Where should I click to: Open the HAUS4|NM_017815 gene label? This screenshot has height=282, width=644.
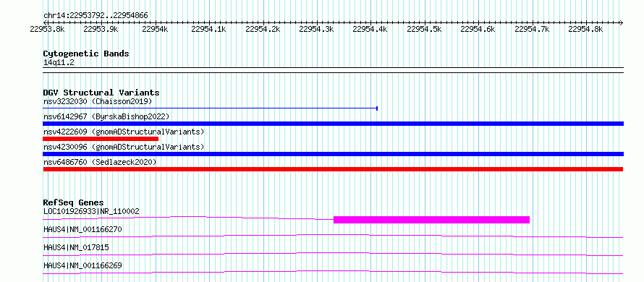pyautogui.click(x=76, y=247)
